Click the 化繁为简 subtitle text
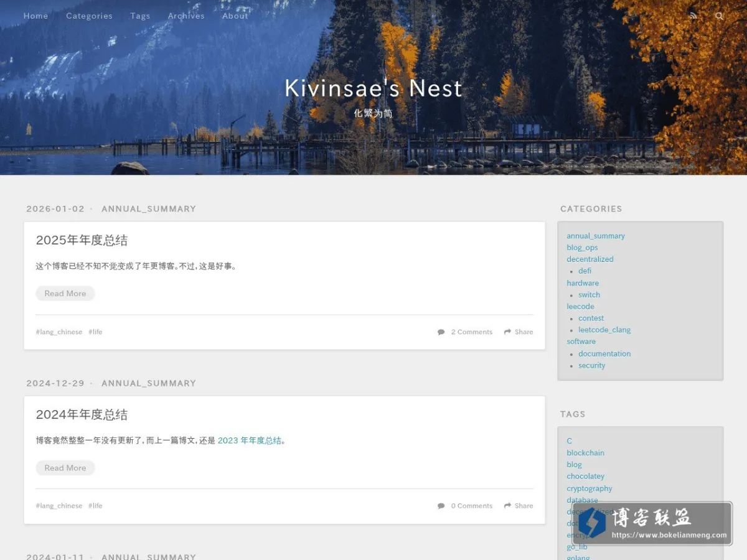Image resolution: width=747 pixels, height=560 pixels. click(x=374, y=113)
